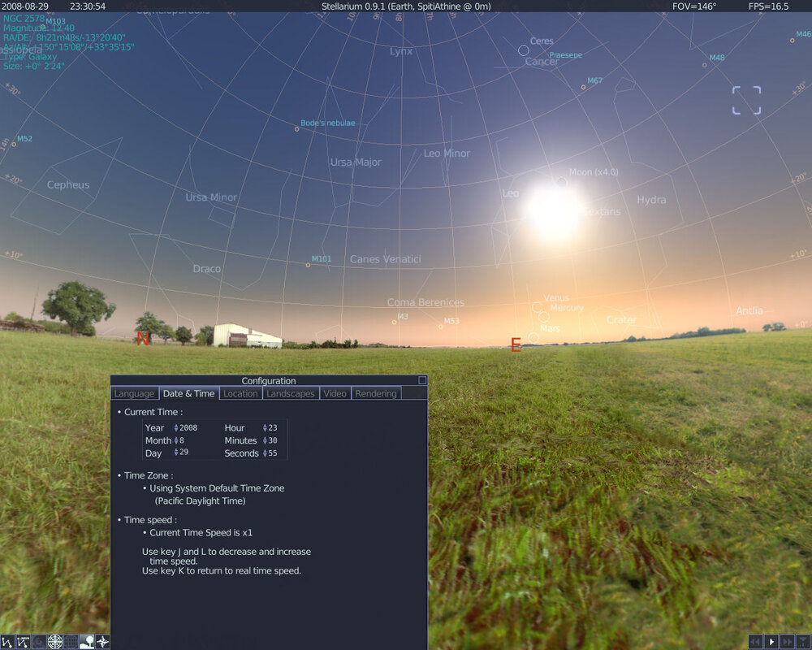Toggle constellation names labels icon
This screenshot has width=812, height=650.
(23, 642)
